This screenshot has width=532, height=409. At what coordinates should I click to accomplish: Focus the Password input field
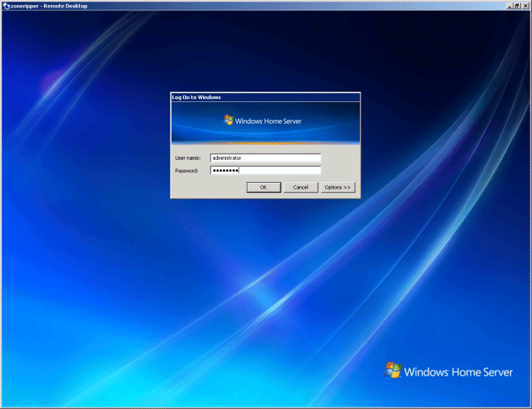pos(265,170)
